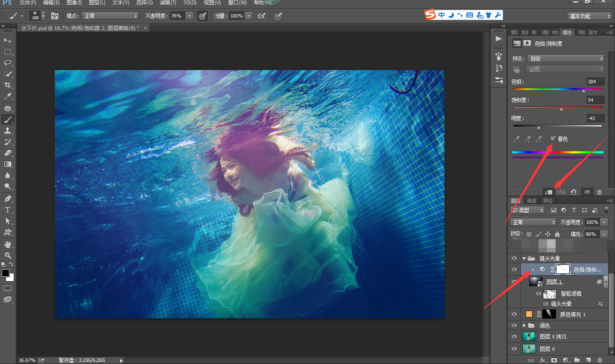
Task: Uncheck the 着色 colorize checkbox
Action: tap(553, 138)
